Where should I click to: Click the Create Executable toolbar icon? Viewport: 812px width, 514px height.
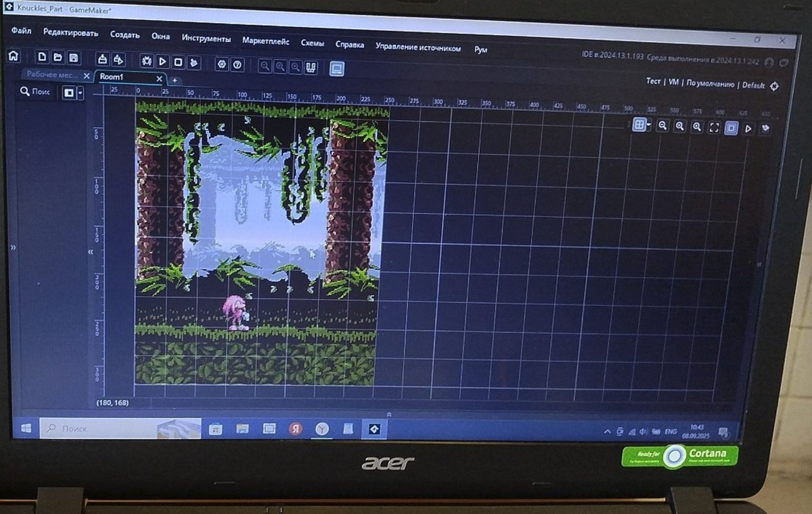[102, 60]
